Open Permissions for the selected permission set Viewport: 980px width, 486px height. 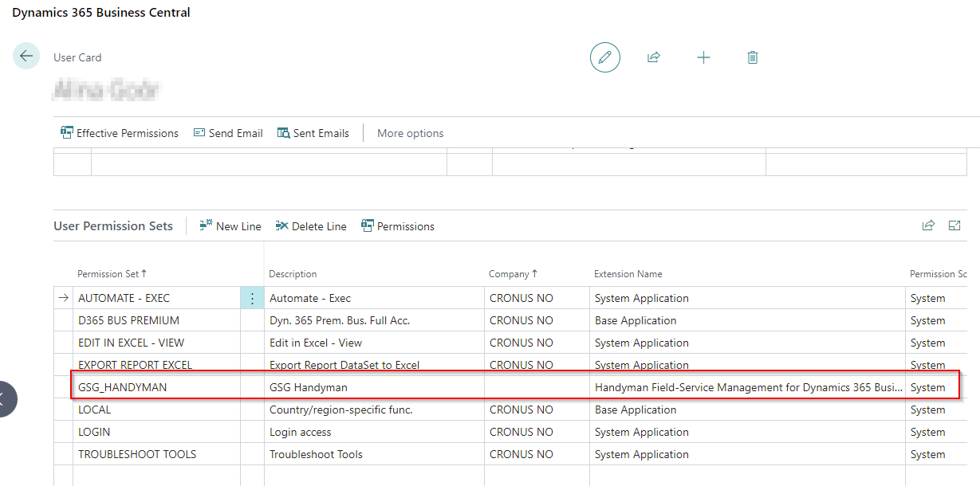pos(398,225)
